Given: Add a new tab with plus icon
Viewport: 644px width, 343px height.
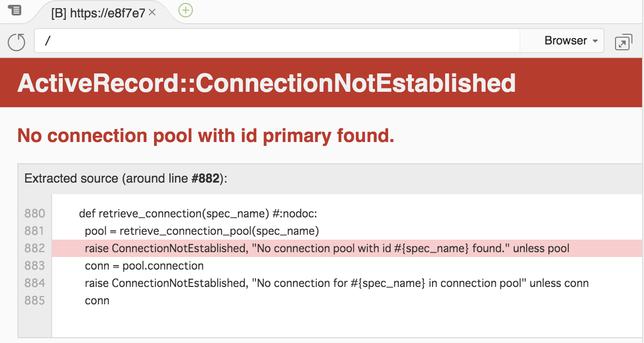Looking at the screenshot, I should click(185, 10).
